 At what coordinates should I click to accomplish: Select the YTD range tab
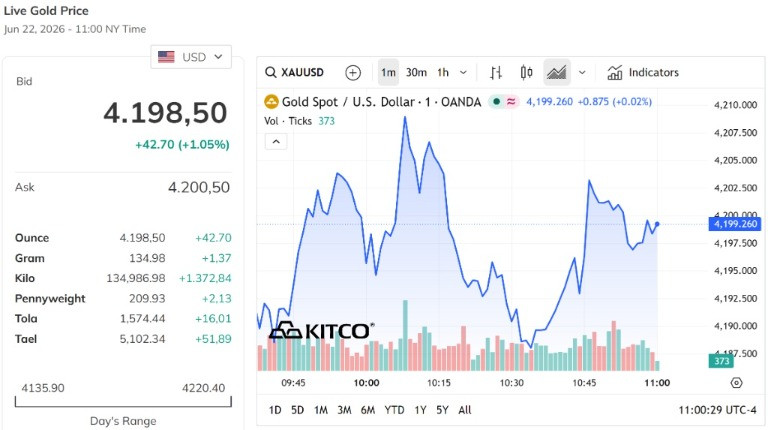coord(394,410)
